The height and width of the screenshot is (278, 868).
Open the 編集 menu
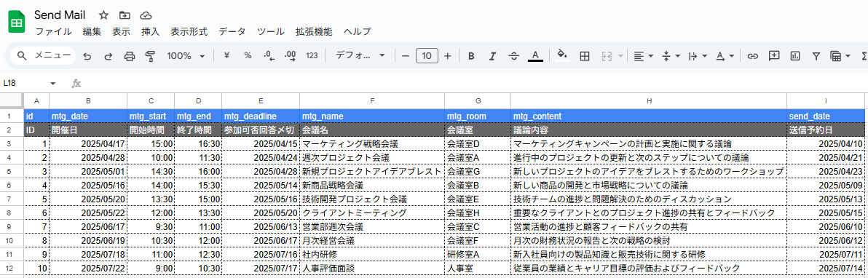(x=92, y=31)
